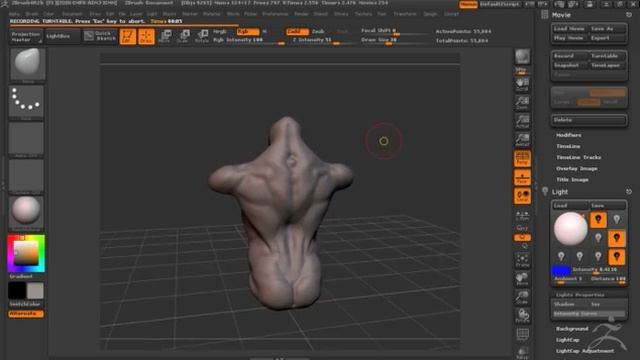
Task: Click the Rotate view icon in right shelf
Action: tap(522, 316)
